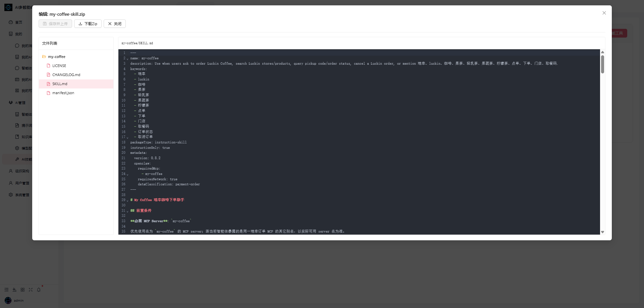This screenshot has height=308, width=644.
Task: Click the fullscreen toggle icon at bottom
Action: coord(31,290)
